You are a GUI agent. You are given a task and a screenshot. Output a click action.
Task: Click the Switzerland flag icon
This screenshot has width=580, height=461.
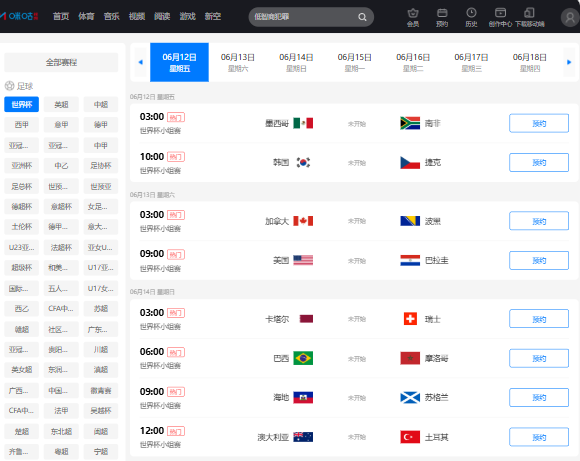(410, 319)
